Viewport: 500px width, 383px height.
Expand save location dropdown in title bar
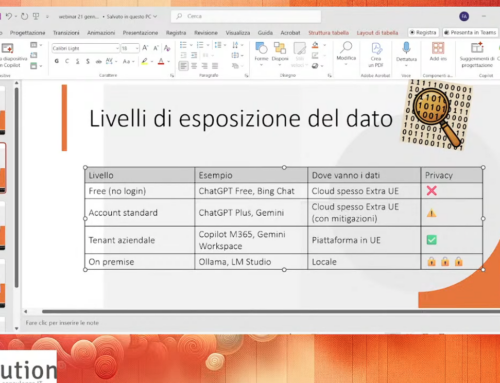pos(155,16)
